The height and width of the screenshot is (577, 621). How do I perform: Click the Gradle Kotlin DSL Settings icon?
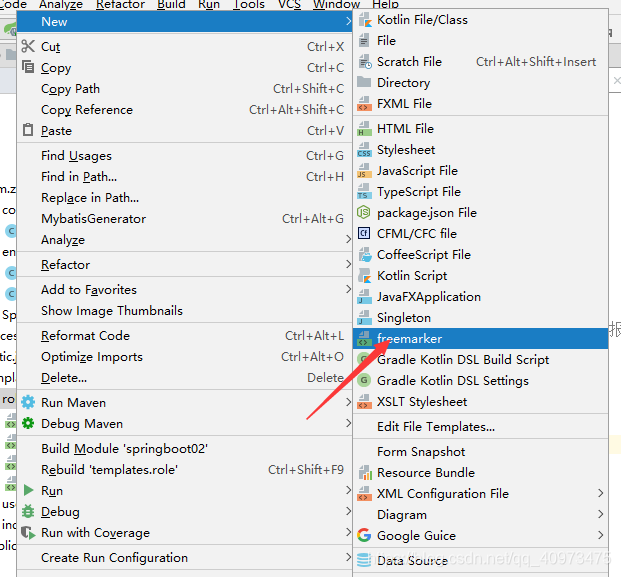tap(364, 381)
